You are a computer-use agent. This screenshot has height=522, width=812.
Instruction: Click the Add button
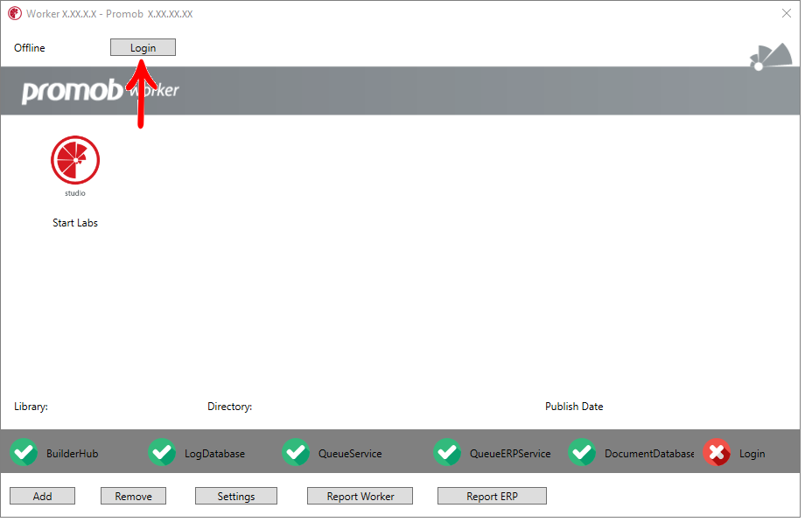pyautogui.click(x=43, y=496)
